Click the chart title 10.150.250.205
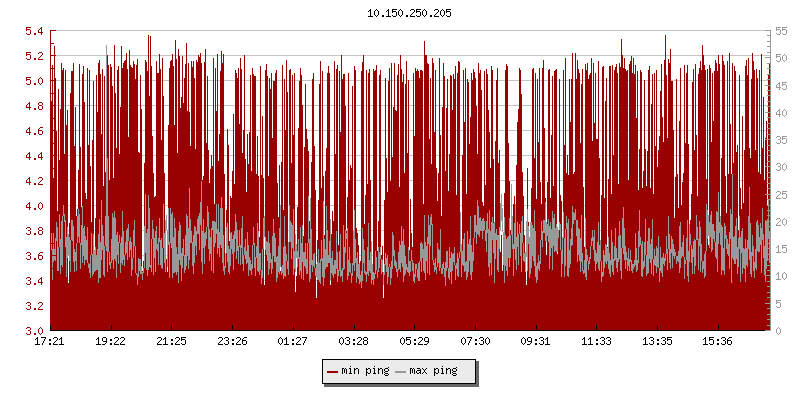The width and height of the screenshot is (800, 400). [411, 14]
